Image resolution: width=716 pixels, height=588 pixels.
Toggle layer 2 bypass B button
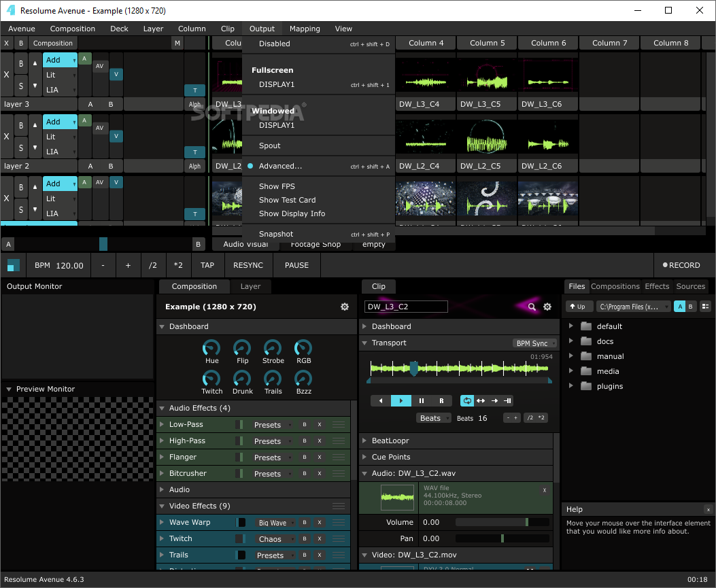[x=21, y=126]
